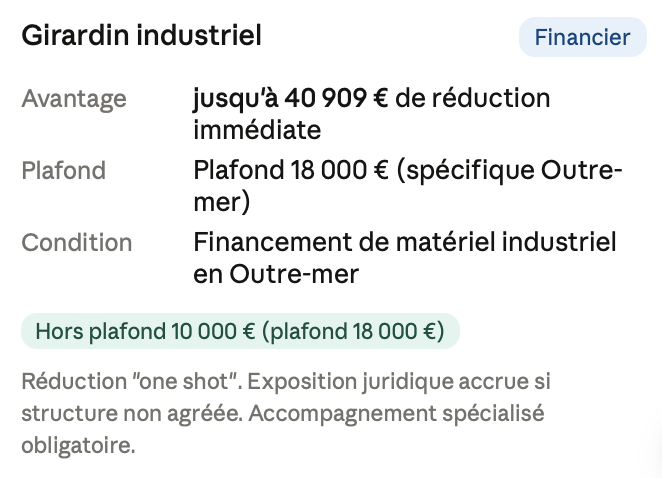Click the word immédiate in the Avantage value
Screen dimensions: 662x478
(x=257, y=130)
